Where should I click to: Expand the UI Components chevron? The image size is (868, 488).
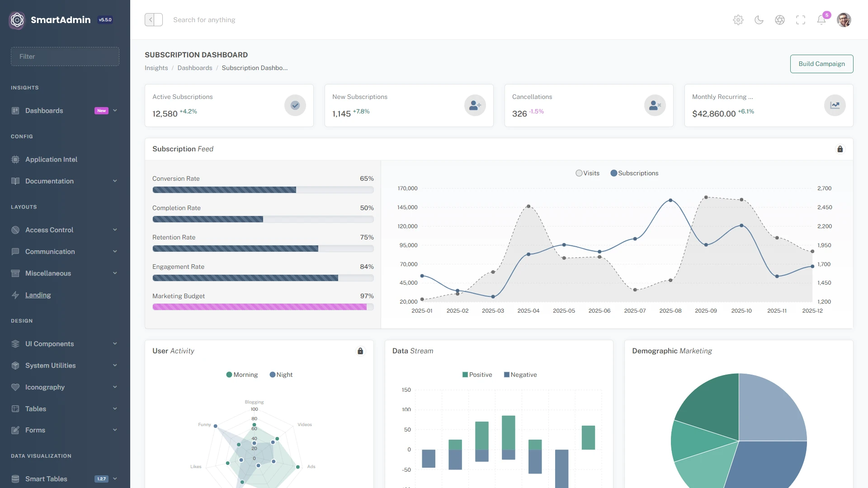[x=115, y=344]
